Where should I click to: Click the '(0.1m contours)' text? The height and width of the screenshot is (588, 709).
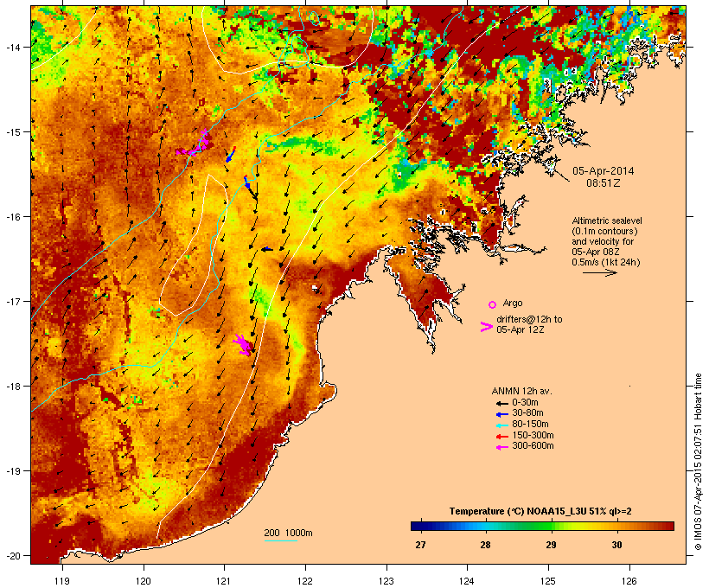pos(604,231)
